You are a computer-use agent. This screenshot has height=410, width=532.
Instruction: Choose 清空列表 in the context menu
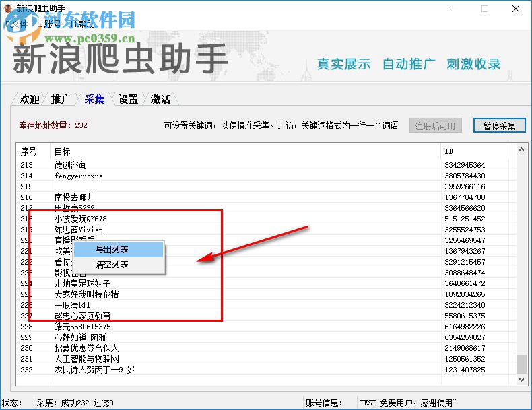coord(119,265)
